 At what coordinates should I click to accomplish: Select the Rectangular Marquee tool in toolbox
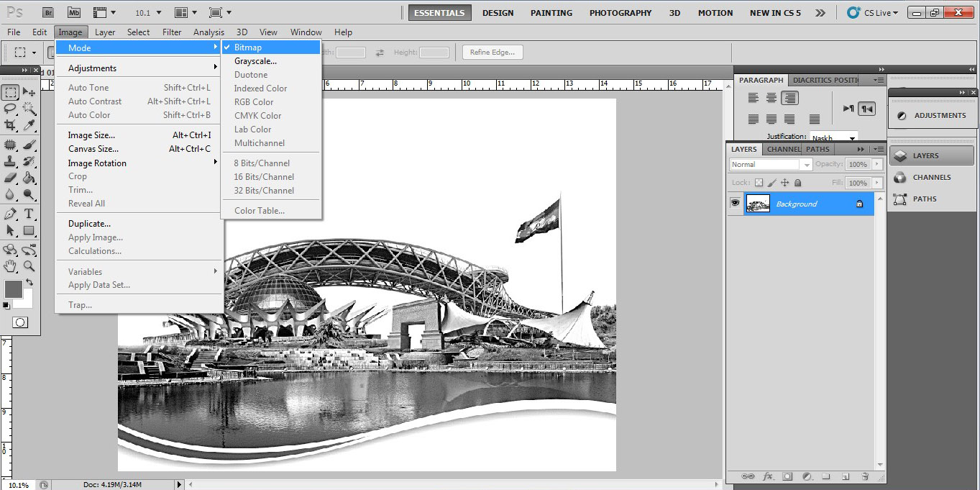click(10, 92)
